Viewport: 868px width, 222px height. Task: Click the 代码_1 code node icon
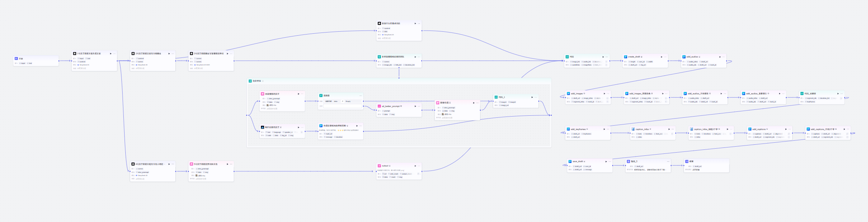pos(496,97)
